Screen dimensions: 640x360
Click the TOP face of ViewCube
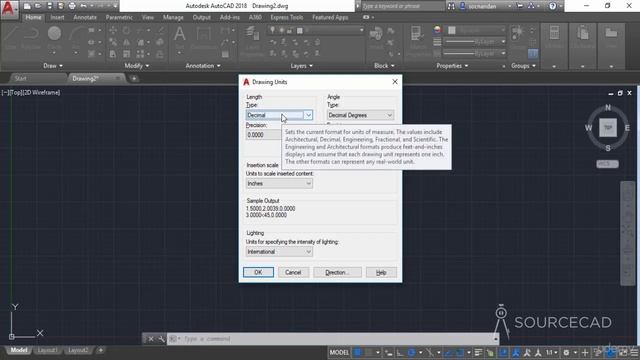pos(607,128)
